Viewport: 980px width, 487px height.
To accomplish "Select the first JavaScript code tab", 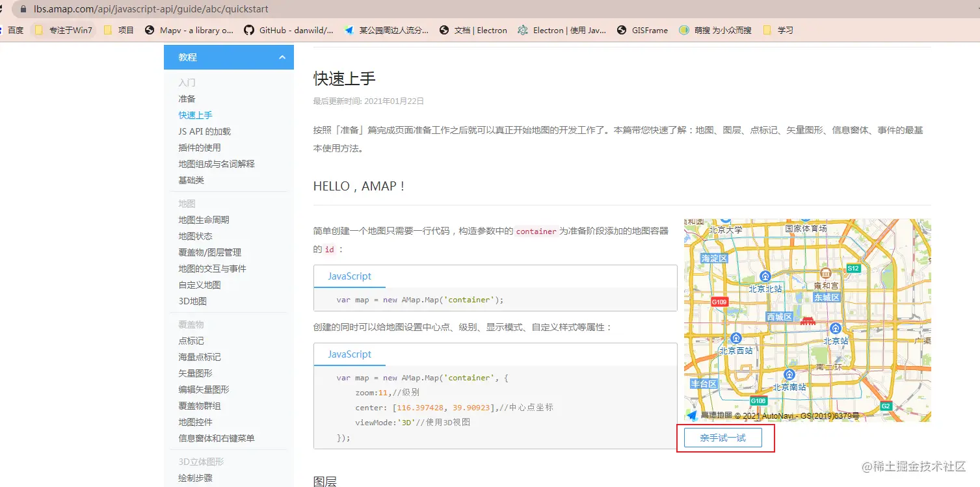I will tap(349, 276).
